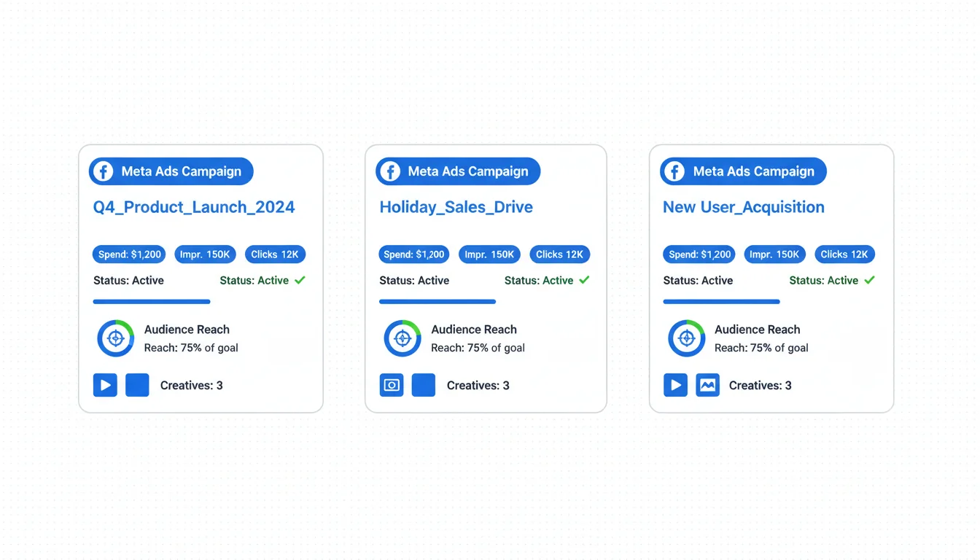Click green Active checkmark on Holiday_Sales_Drive
The height and width of the screenshot is (560, 980).
[x=584, y=280]
